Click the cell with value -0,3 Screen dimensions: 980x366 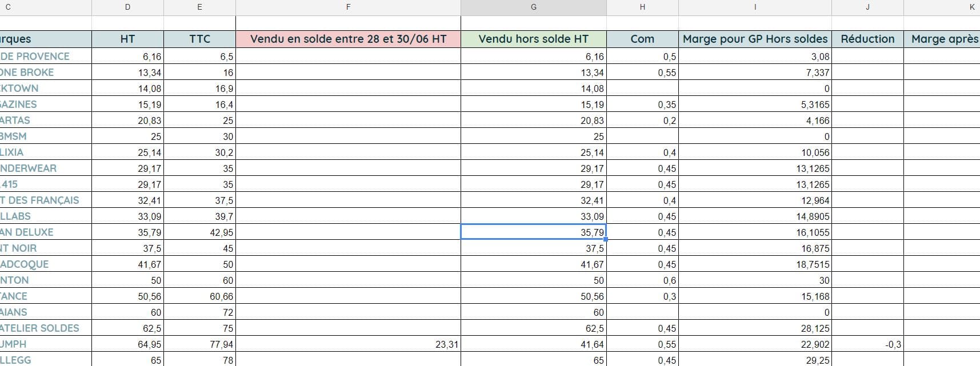pos(867,344)
